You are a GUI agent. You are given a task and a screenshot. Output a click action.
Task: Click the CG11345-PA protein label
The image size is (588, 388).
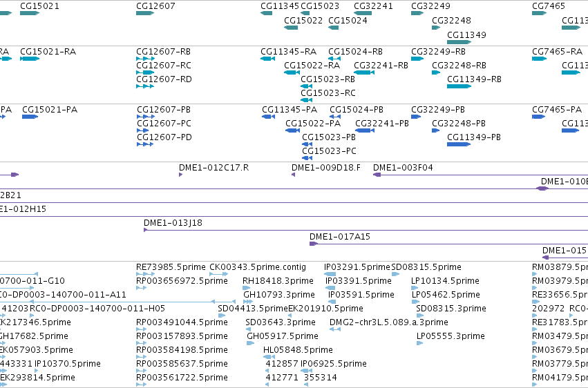coord(290,110)
